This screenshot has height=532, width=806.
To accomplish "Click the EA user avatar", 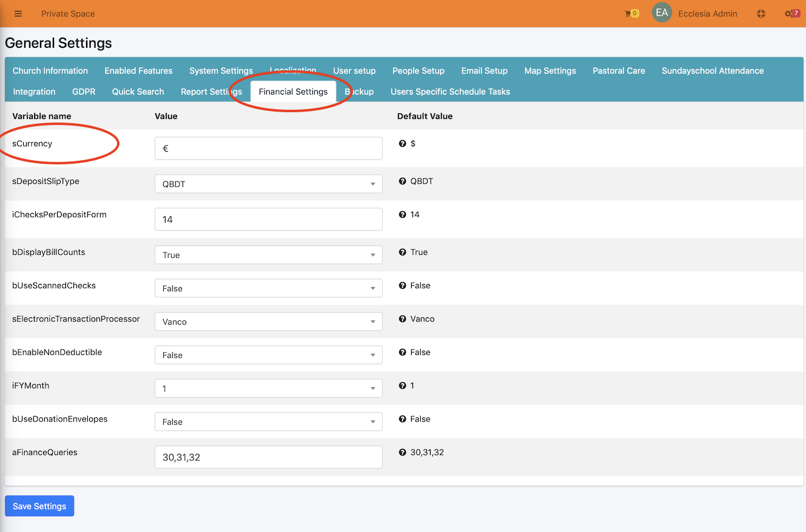I will click(x=662, y=13).
